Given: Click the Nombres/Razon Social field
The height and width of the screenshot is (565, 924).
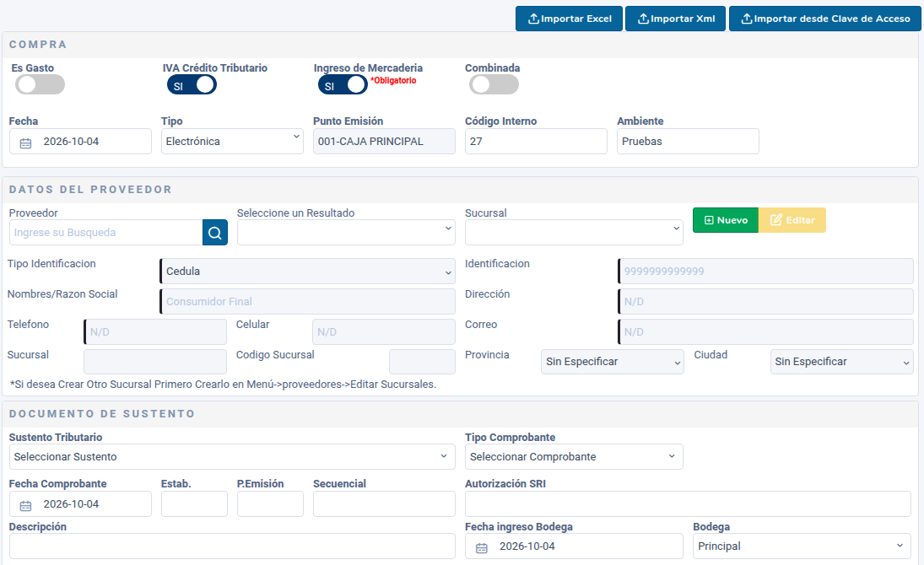Looking at the screenshot, I should 308,301.
